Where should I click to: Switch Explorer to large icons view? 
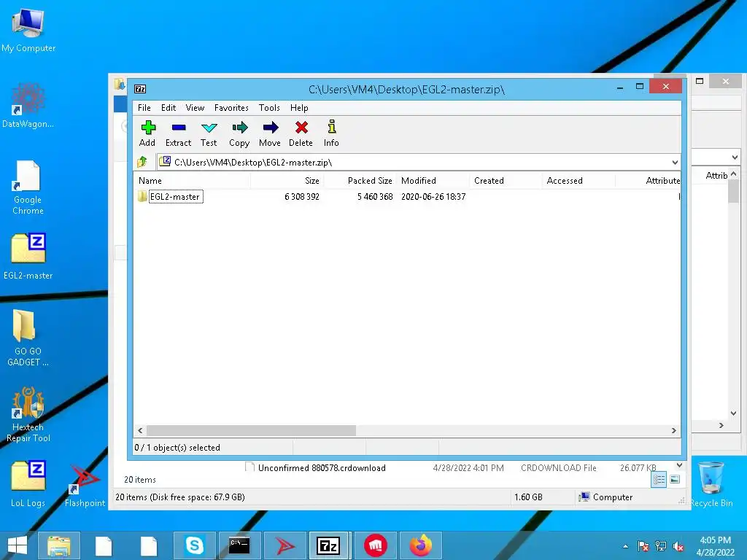coord(675,480)
